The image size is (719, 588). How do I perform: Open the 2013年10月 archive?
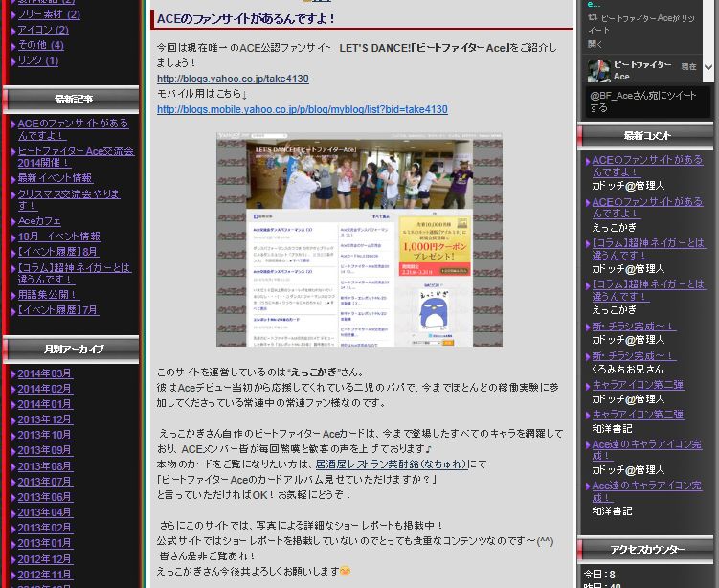[x=45, y=435]
